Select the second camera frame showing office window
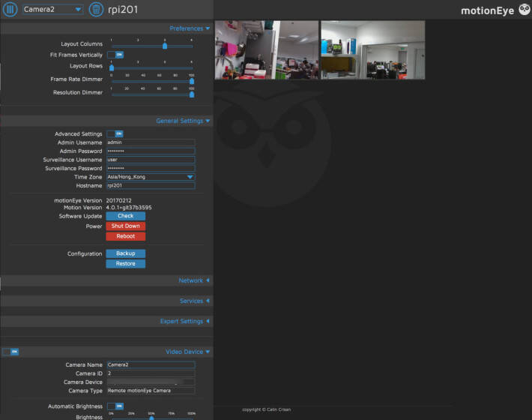This screenshot has height=420, width=532. tap(373, 50)
